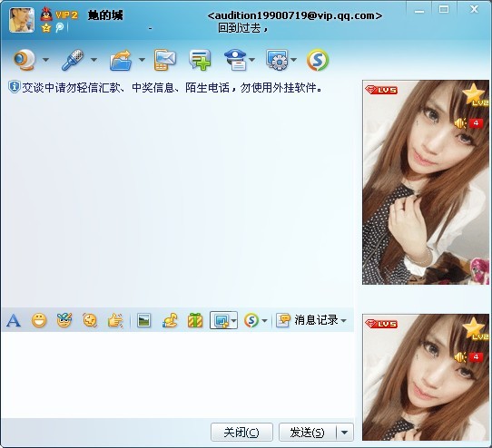Open the send file folder icon
This screenshot has height=448, width=492.
point(121,60)
